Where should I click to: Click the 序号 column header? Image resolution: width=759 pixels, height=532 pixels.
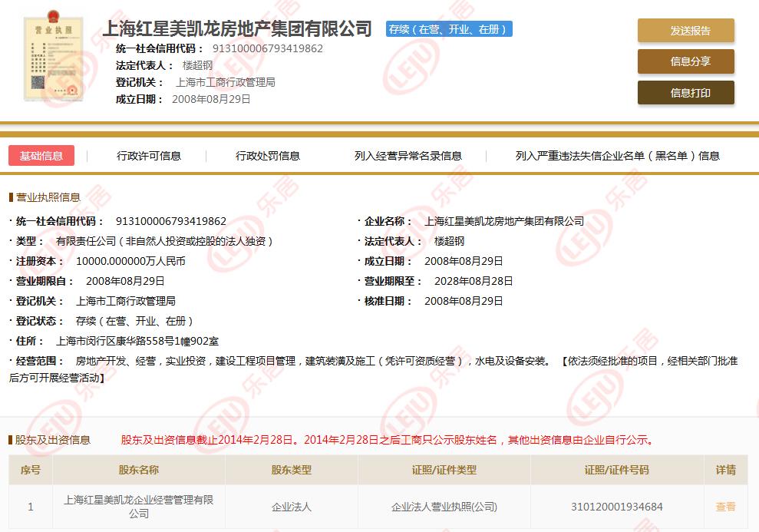click(x=31, y=470)
